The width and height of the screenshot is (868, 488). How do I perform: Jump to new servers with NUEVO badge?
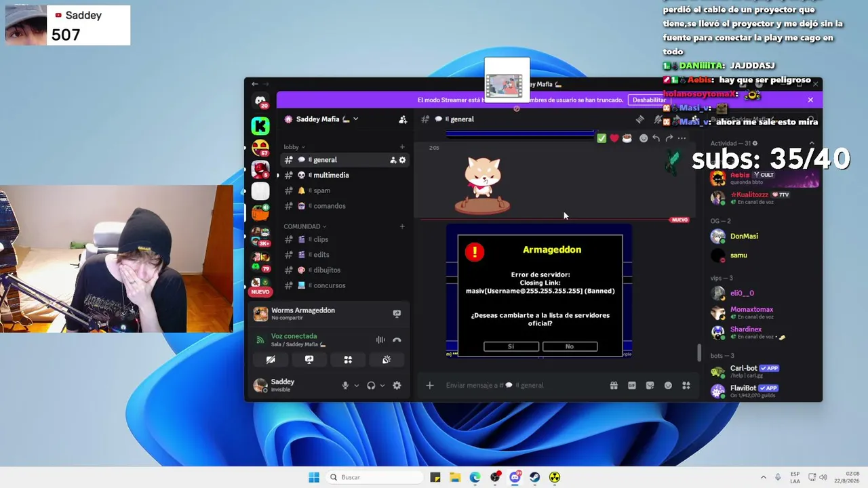pos(260,291)
